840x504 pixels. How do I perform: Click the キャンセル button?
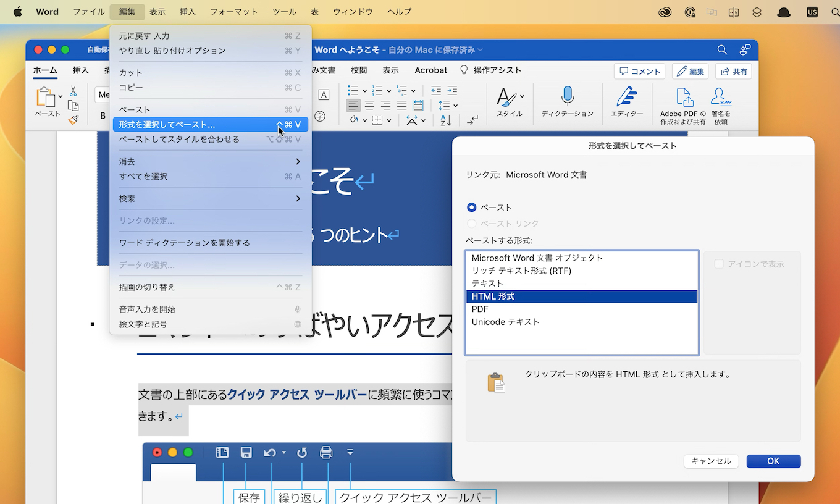pos(711,461)
